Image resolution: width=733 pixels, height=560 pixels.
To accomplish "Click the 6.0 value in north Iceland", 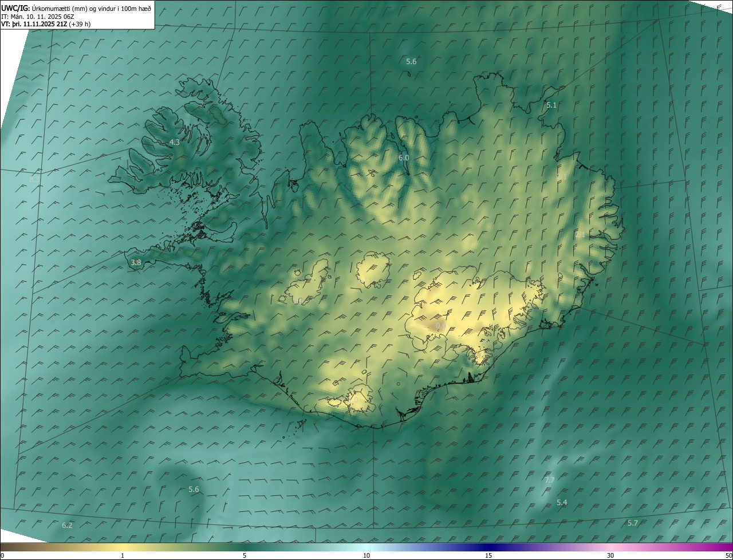I will tap(404, 157).
